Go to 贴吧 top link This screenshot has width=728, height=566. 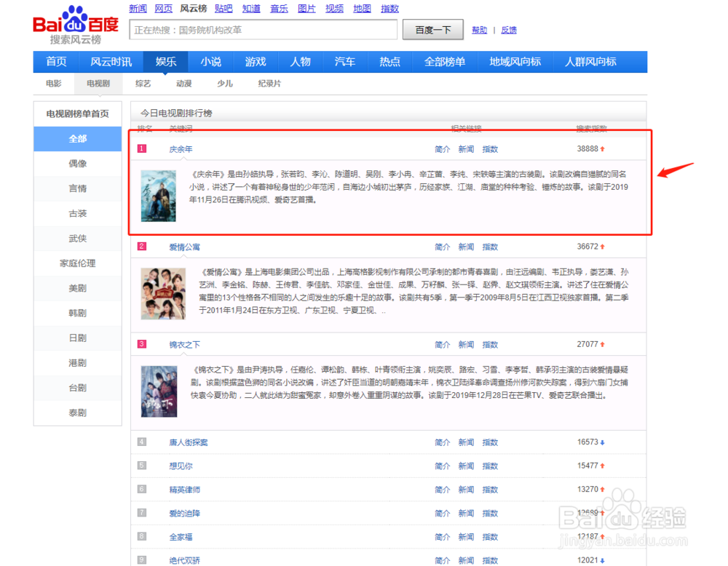223,8
